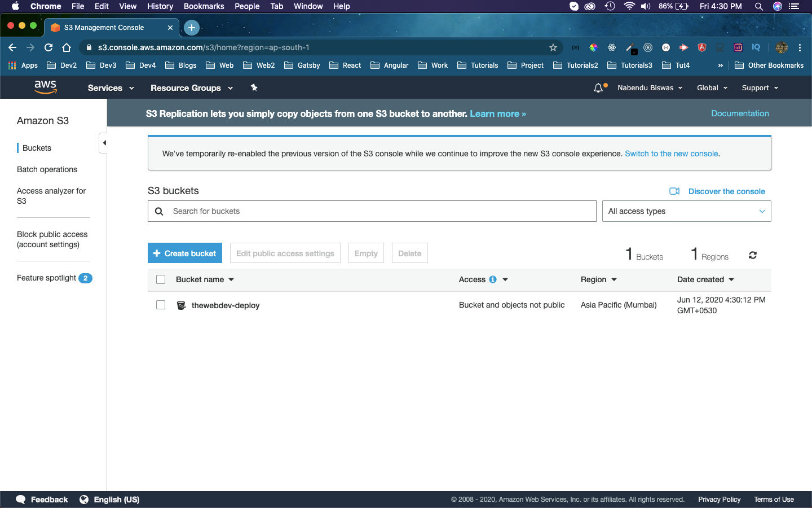This screenshot has width=812, height=508.
Task: Expand the Support dropdown
Action: click(760, 88)
